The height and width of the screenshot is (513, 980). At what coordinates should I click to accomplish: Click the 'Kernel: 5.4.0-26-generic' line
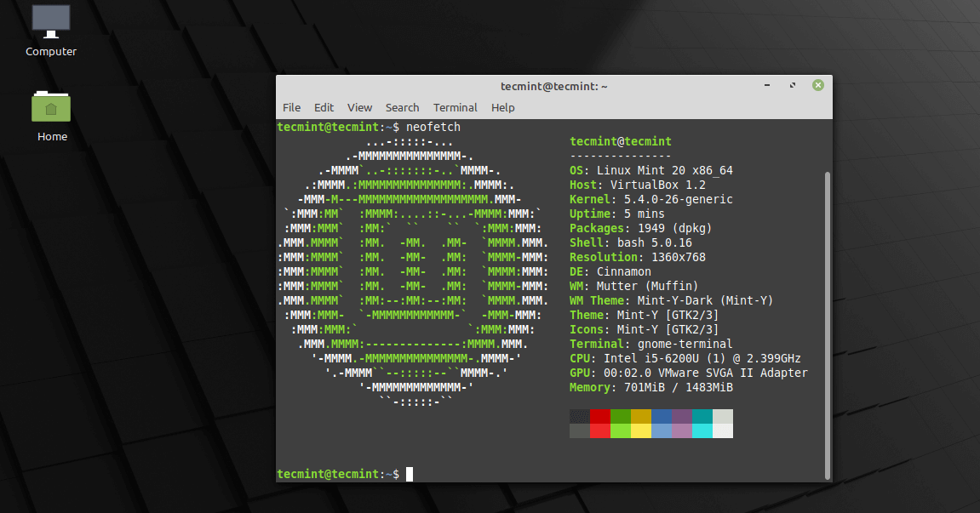(x=651, y=199)
